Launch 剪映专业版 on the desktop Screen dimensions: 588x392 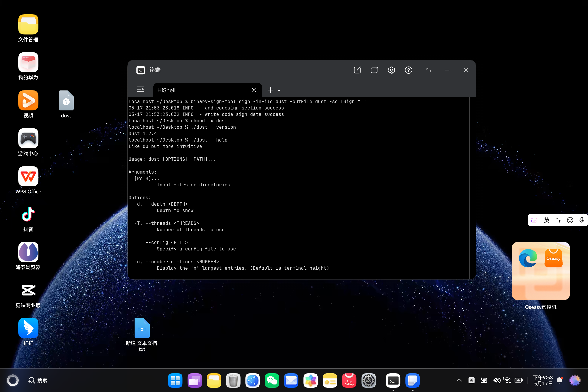click(x=28, y=290)
